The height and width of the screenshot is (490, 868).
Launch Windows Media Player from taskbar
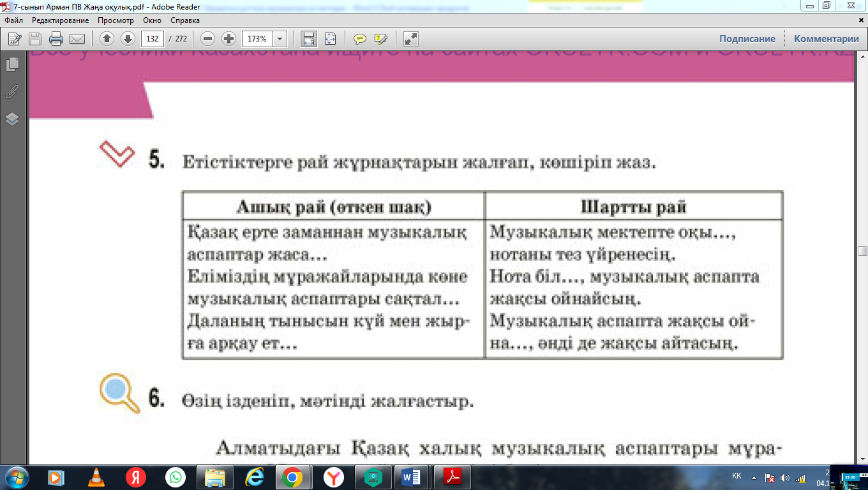point(55,477)
